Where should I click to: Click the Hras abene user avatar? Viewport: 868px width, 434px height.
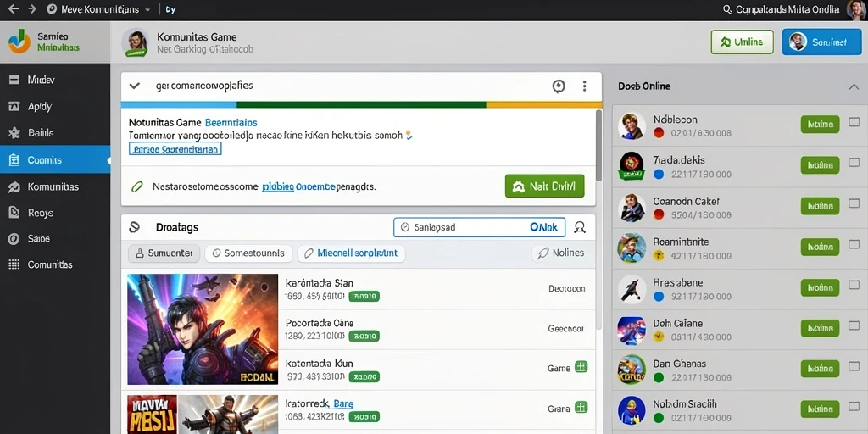pos(632,288)
